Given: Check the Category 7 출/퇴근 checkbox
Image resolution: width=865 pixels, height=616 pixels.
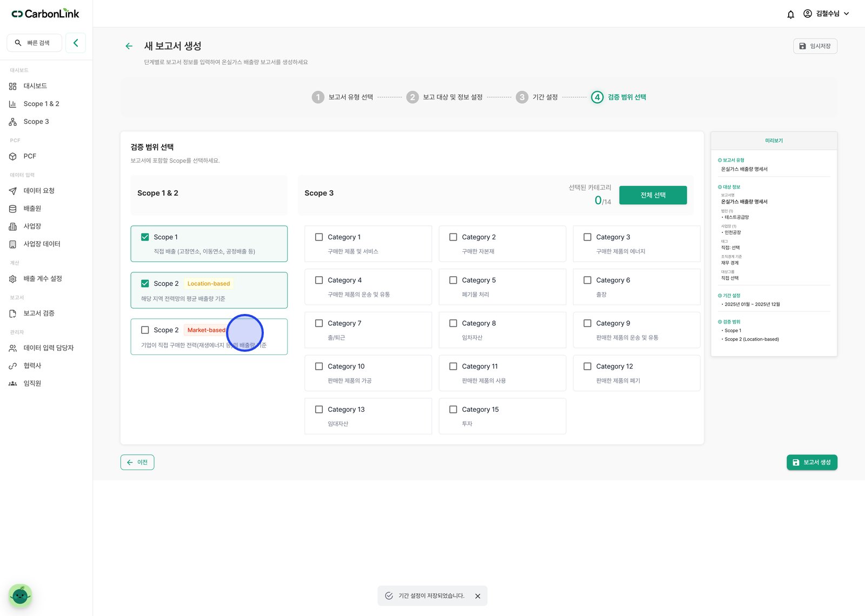Looking at the screenshot, I should point(319,323).
